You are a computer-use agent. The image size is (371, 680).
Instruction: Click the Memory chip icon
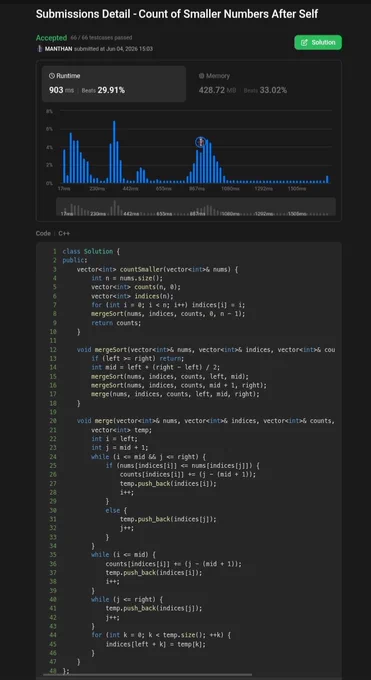click(201, 76)
